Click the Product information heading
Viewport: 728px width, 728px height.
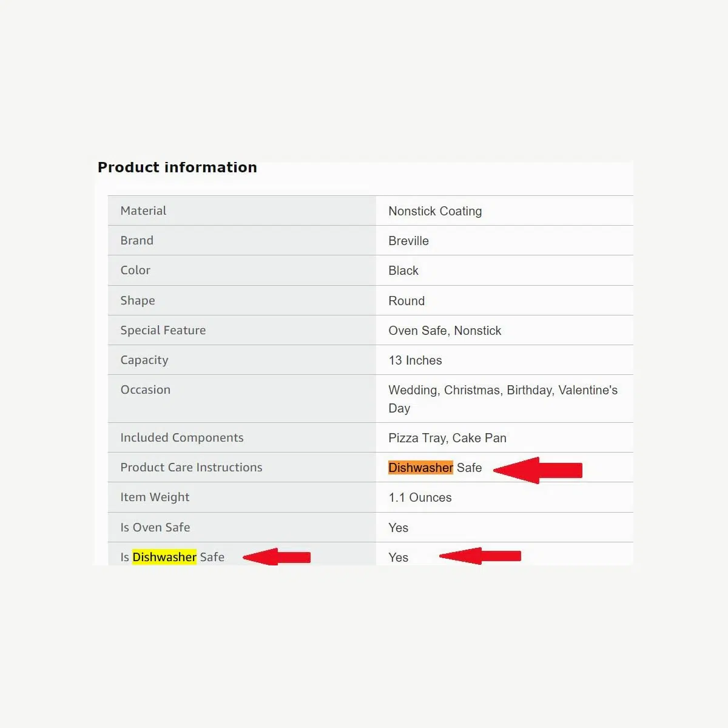pyautogui.click(x=177, y=167)
